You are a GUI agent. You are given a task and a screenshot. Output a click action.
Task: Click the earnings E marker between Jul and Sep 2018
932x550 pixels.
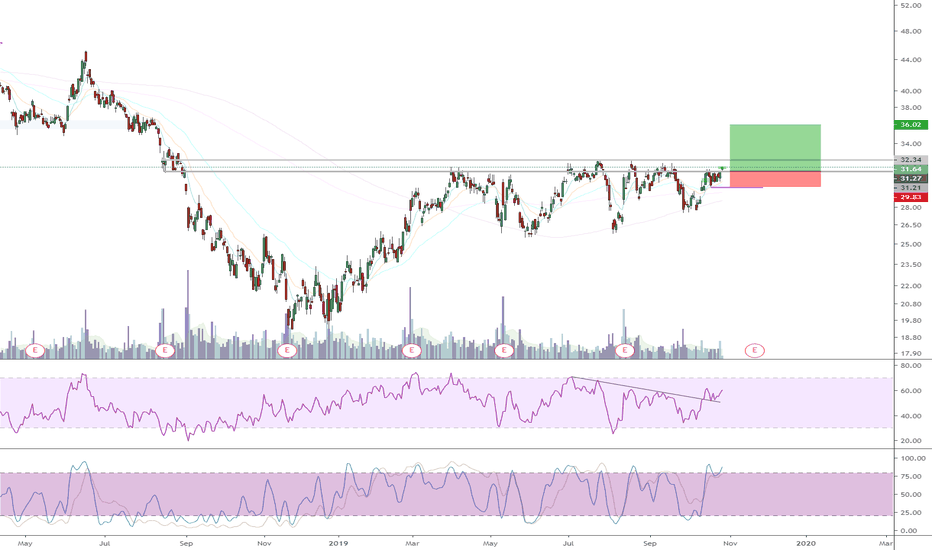[165, 350]
